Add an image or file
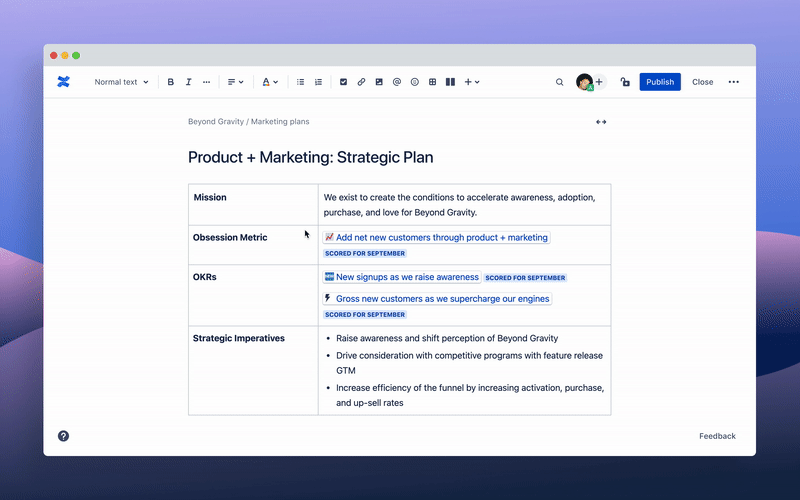This screenshot has width=800, height=500. [x=379, y=82]
